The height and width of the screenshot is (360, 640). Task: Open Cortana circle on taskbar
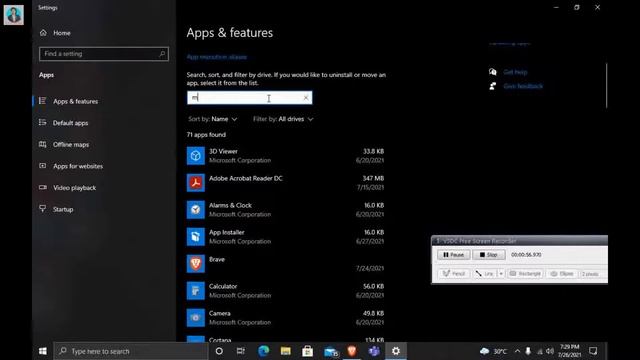pos(219,351)
